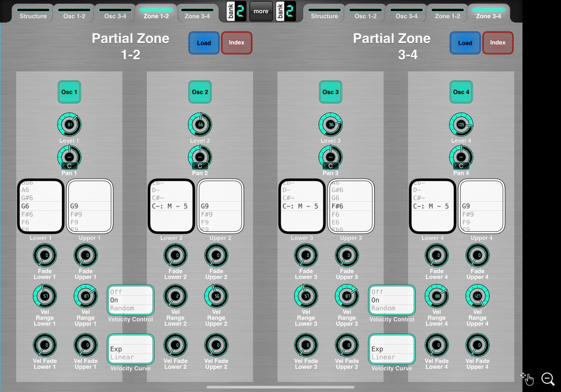Open the Upper 1 note picker
561x392 pixels.
pos(89,206)
